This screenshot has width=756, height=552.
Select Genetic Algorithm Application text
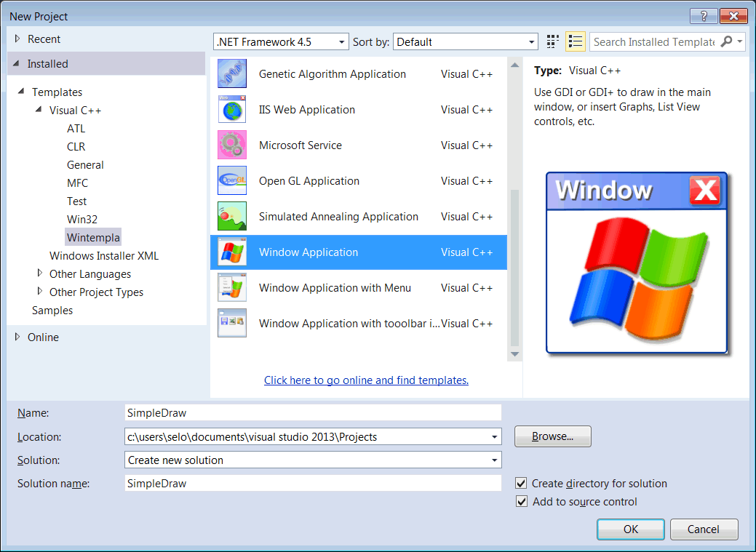pyautogui.click(x=333, y=73)
